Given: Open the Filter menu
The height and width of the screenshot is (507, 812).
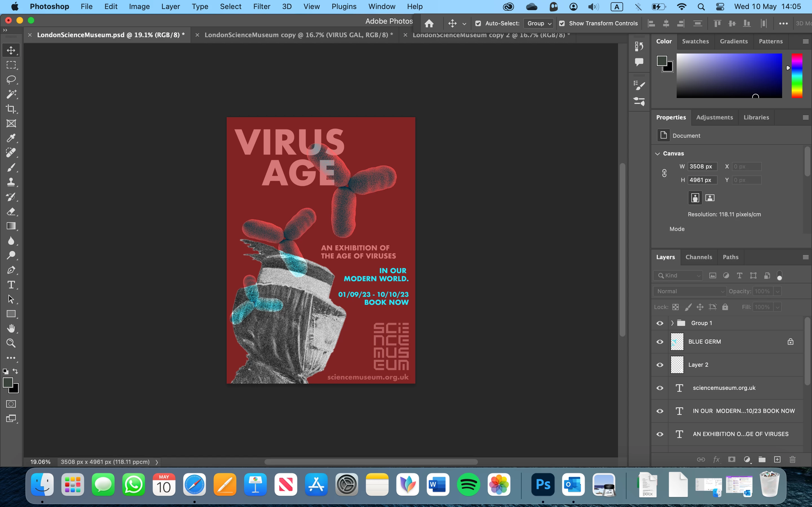Looking at the screenshot, I should (261, 7).
